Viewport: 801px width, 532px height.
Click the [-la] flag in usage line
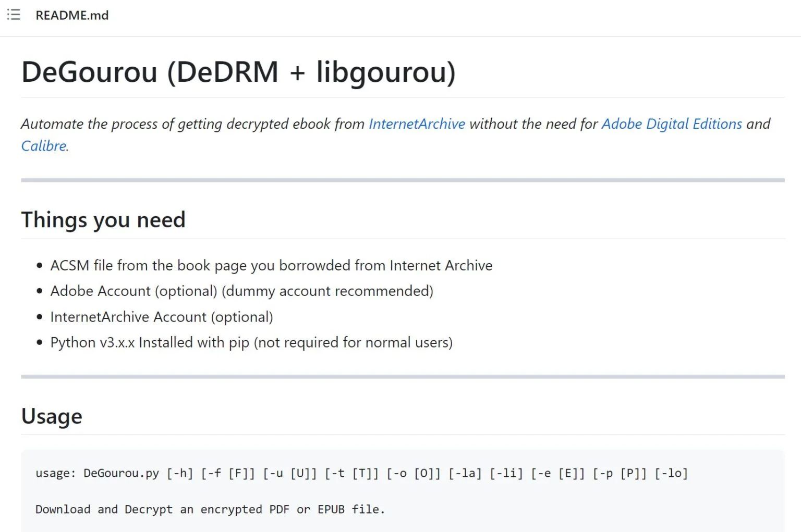tap(465, 474)
